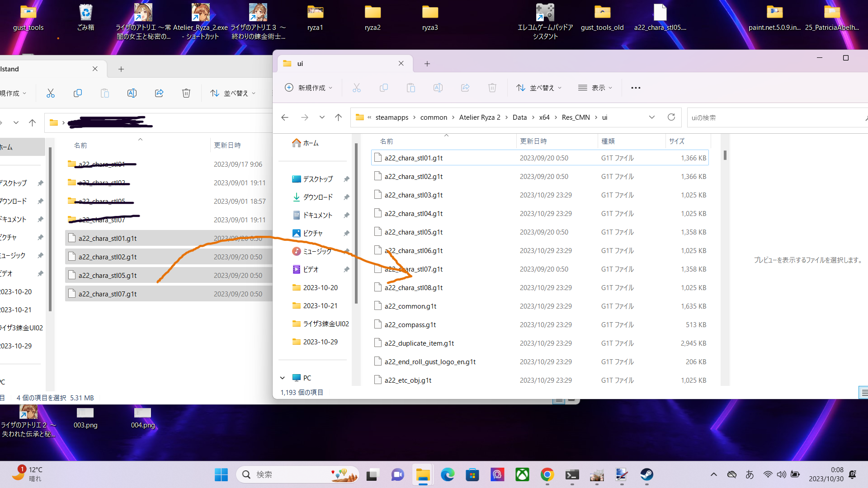Show hidden system tray icons
This screenshot has height=488, width=868.
pos(714,474)
